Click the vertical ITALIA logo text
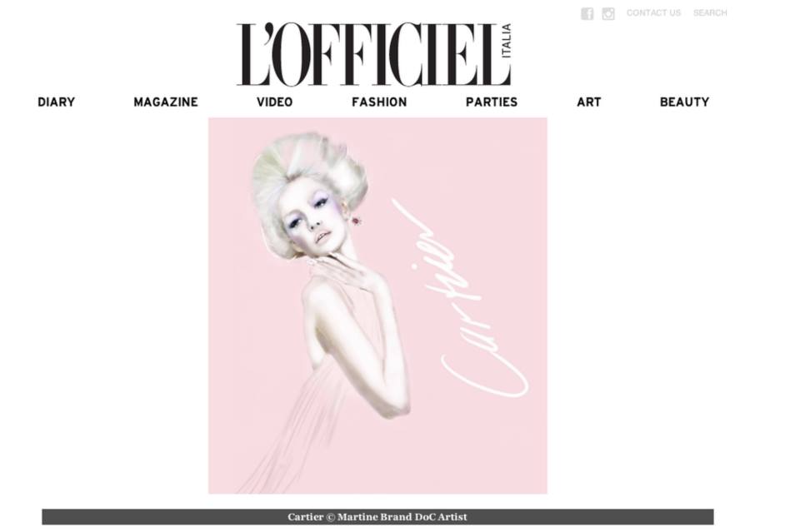 click(506, 41)
